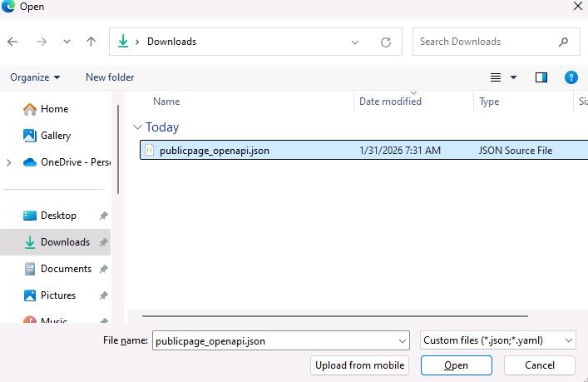Refresh the Downloads folder listing

(x=386, y=42)
